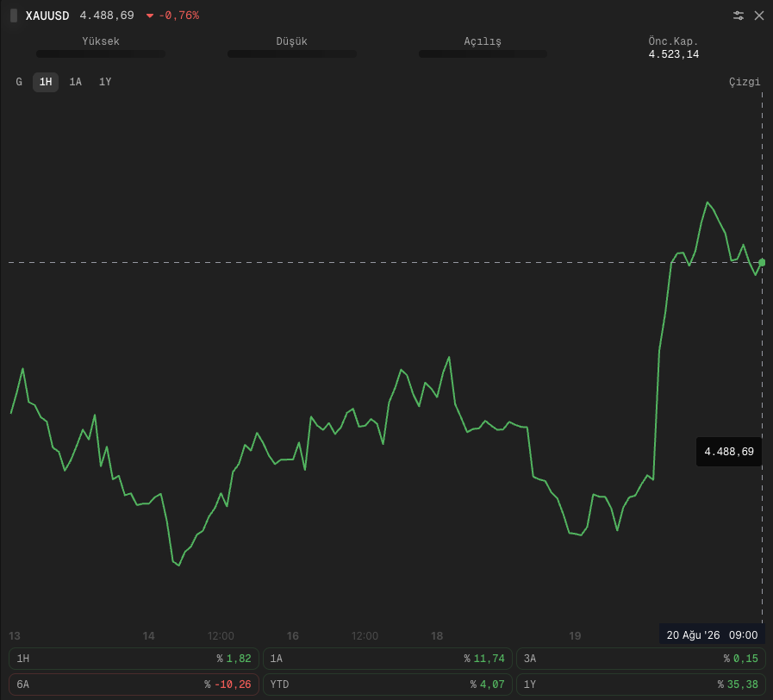Viewport: 773px width, 700px height.
Task: Open the chart settings sliders icon
Action: click(738, 16)
